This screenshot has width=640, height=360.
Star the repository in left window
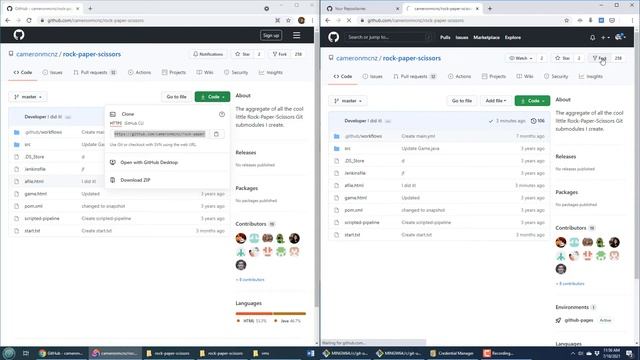(242, 54)
